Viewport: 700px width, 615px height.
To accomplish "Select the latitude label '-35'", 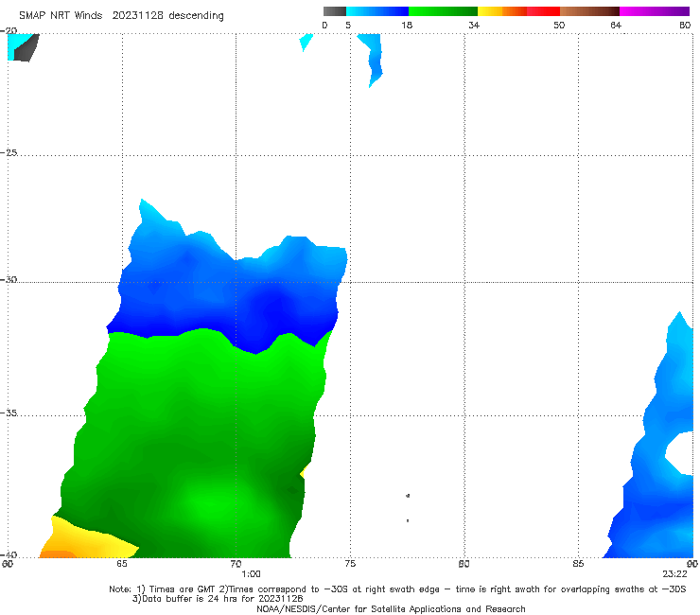I will (x=9, y=413).
